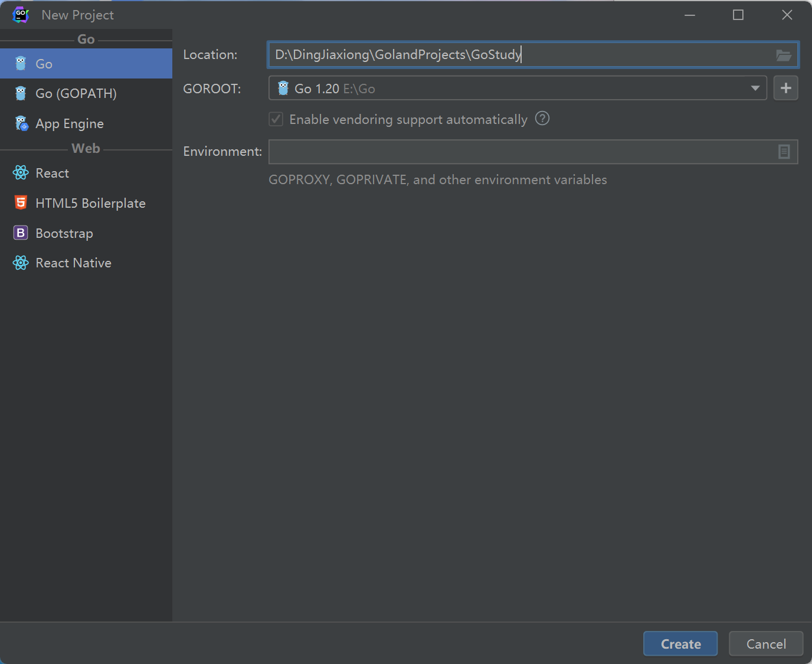Screen dimensions: 812x664
Task: Maximize the New Project window
Action: pos(738,15)
